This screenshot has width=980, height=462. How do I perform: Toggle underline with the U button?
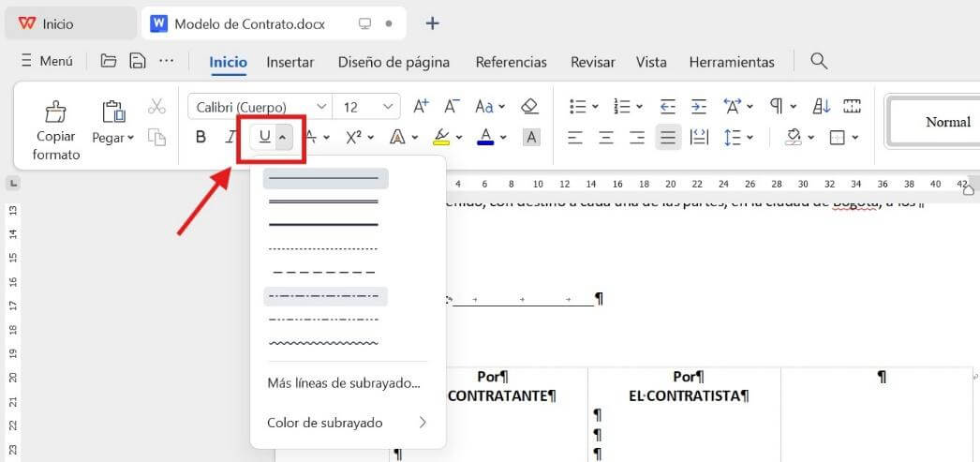pyautogui.click(x=265, y=137)
